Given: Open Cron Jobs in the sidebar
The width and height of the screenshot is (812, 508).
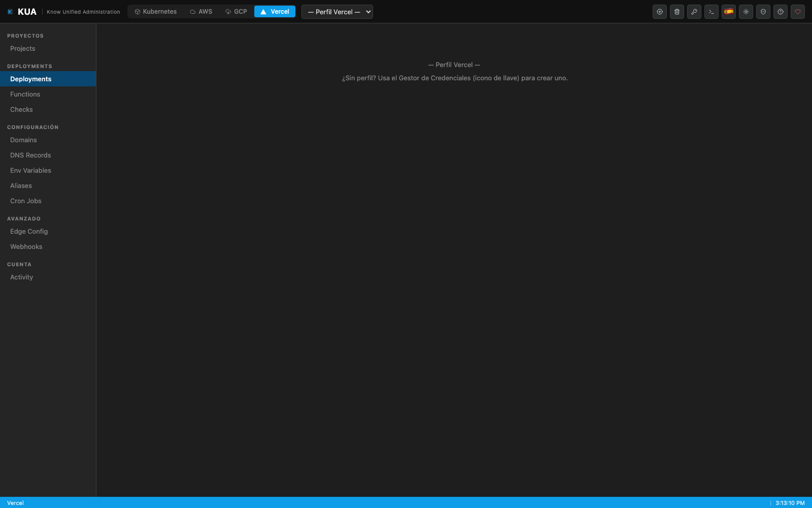Looking at the screenshot, I should (x=48, y=201).
